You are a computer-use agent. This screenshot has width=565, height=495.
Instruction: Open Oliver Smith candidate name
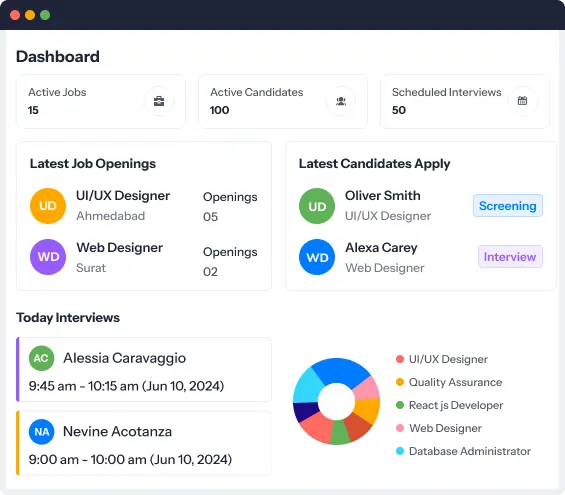pyautogui.click(x=383, y=196)
